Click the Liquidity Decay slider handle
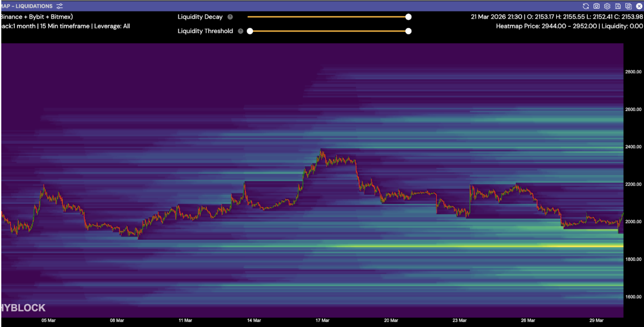The height and width of the screenshot is (327, 644). (x=408, y=17)
